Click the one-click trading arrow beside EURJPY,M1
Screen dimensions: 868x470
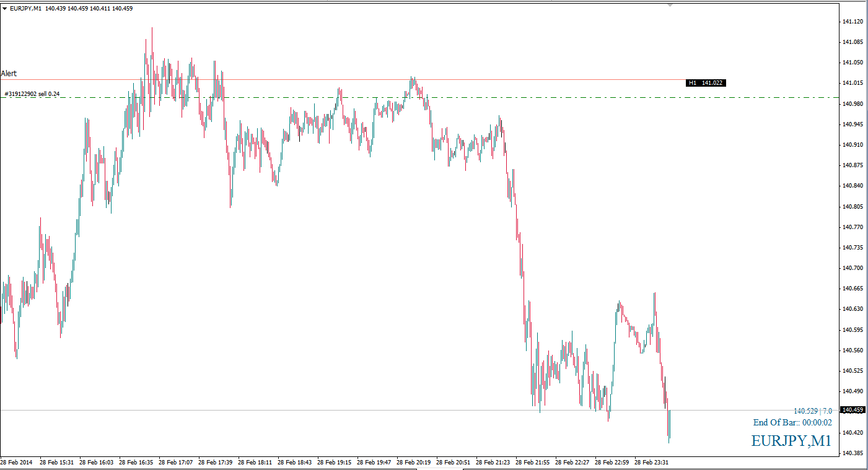click(x=5, y=9)
